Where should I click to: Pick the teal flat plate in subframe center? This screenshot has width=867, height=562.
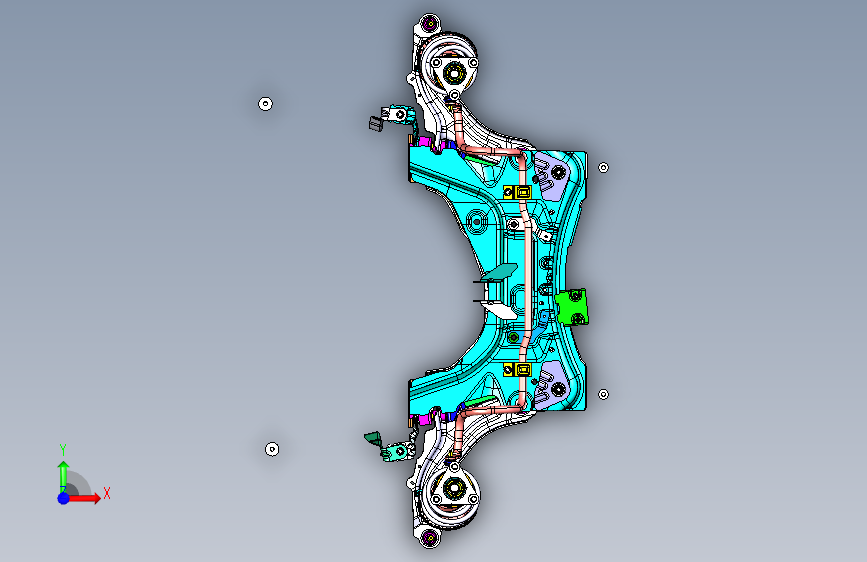(x=500, y=273)
